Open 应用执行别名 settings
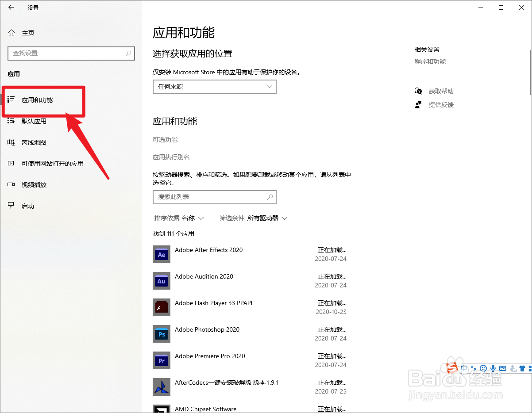This screenshot has height=413, width=532. point(172,157)
